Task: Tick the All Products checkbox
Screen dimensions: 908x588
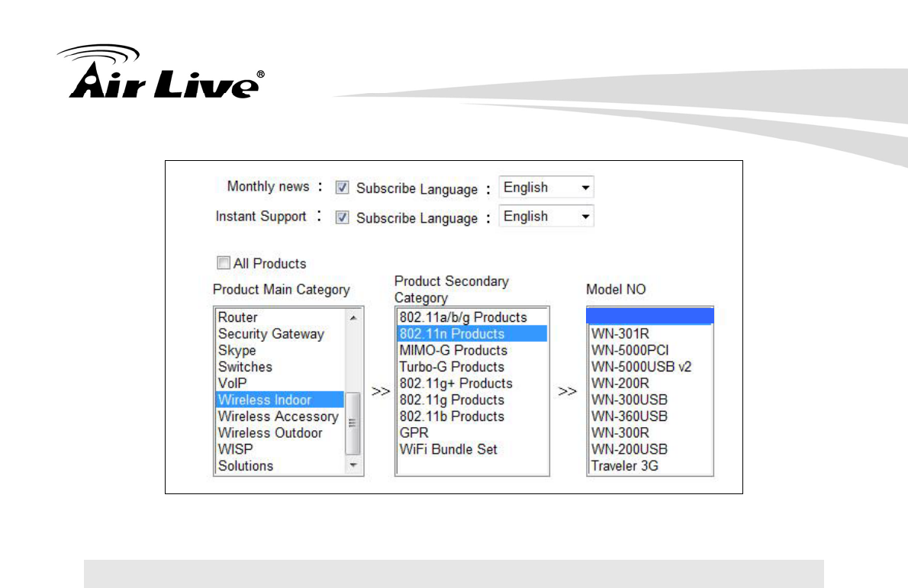Action: click(224, 263)
